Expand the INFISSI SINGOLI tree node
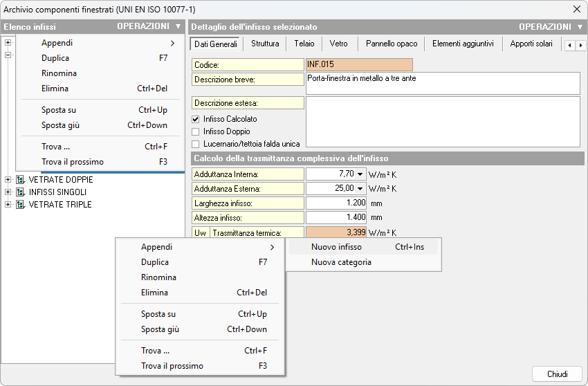 pos(8,192)
